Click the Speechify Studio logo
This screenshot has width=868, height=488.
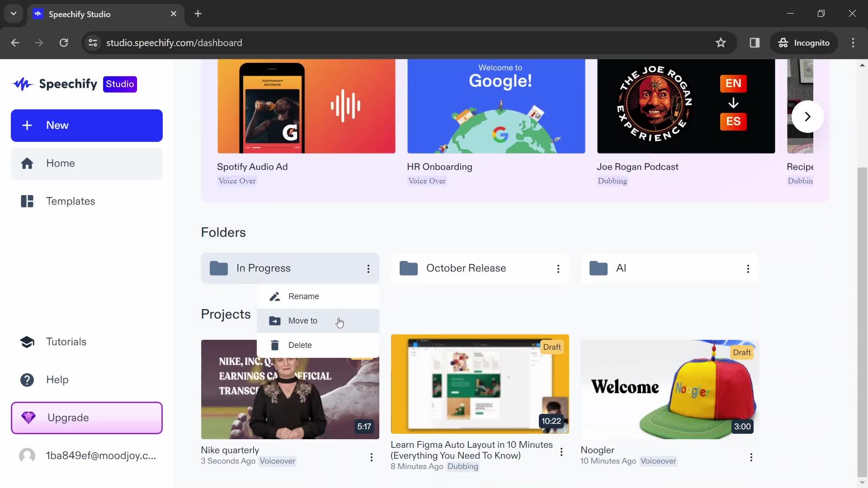tap(74, 84)
